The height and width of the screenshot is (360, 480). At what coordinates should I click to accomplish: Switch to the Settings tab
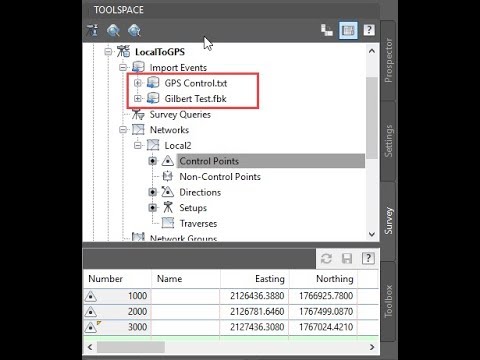point(388,141)
